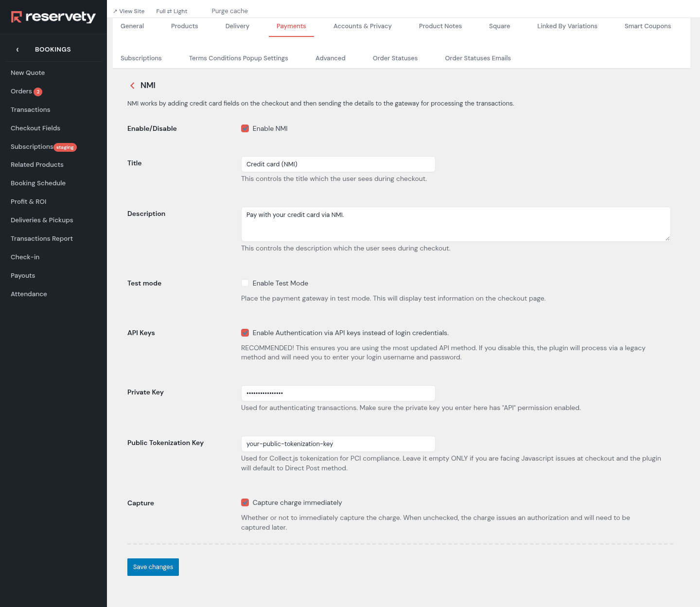Open the Delivery tab

(237, 26)
